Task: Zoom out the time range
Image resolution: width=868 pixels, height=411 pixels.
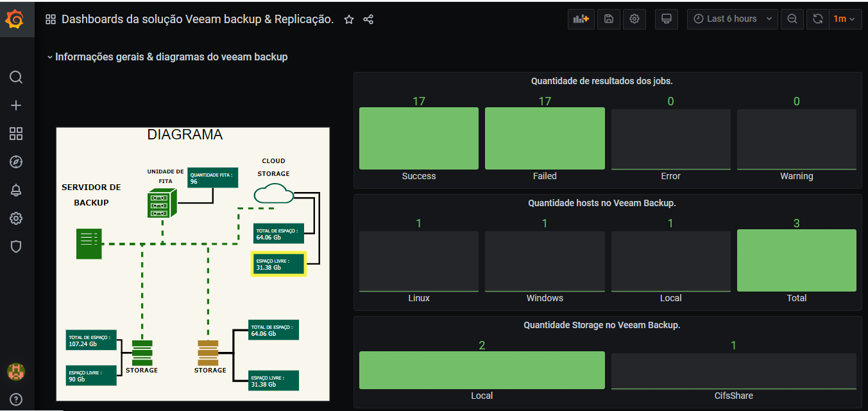Action: pyautogui.click(x=792, y=19)
